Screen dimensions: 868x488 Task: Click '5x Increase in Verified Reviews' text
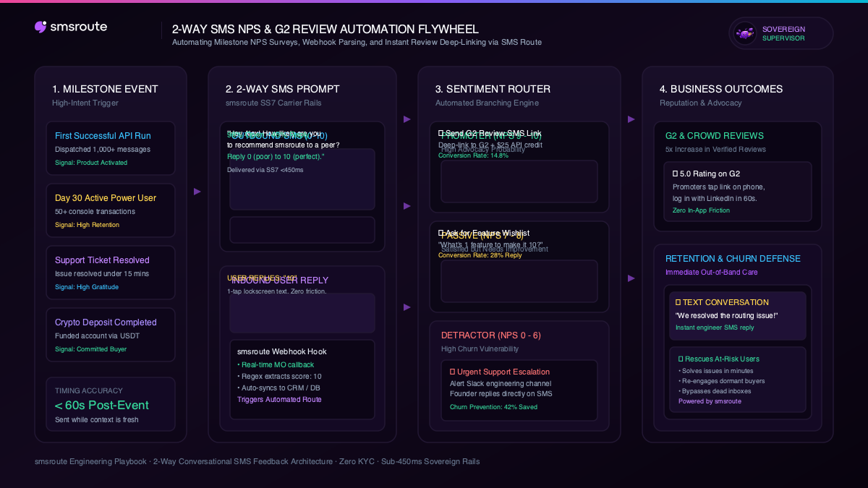tap(715, 150)
